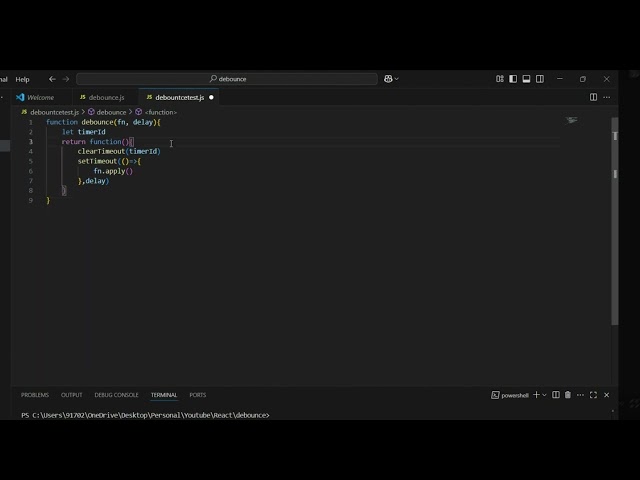Create a new terminal with plus
Viewport: 640px width, 480px height.
click(x=536, y=395)
